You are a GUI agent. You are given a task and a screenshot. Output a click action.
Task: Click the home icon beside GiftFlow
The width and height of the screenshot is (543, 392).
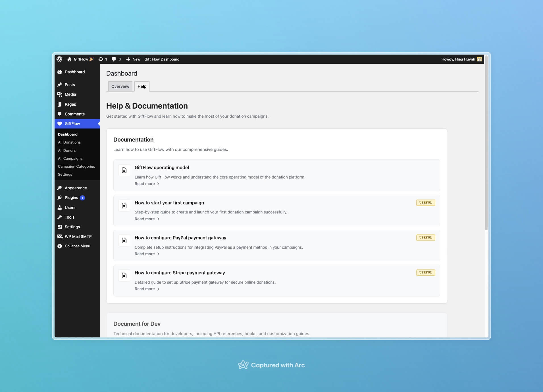pos(69,59)
